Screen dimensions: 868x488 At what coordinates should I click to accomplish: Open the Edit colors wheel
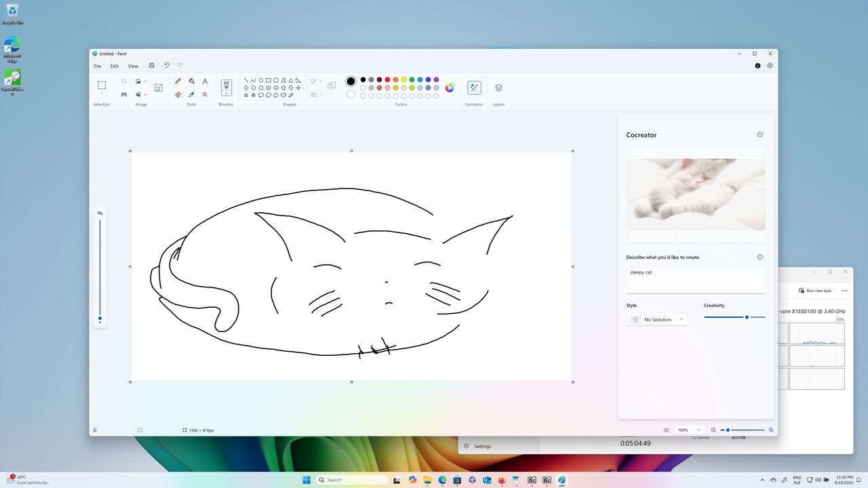pos(450,87)
